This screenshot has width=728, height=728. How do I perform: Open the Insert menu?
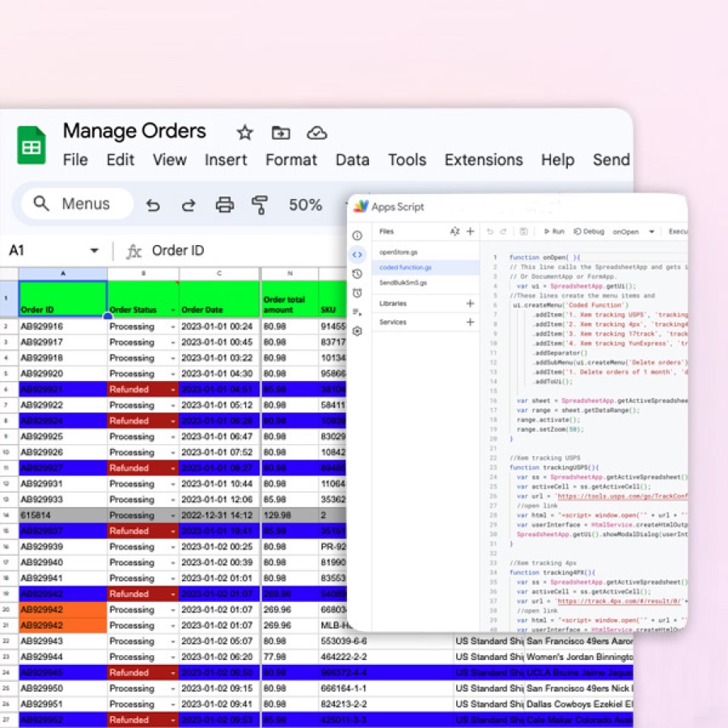point(226,159)
